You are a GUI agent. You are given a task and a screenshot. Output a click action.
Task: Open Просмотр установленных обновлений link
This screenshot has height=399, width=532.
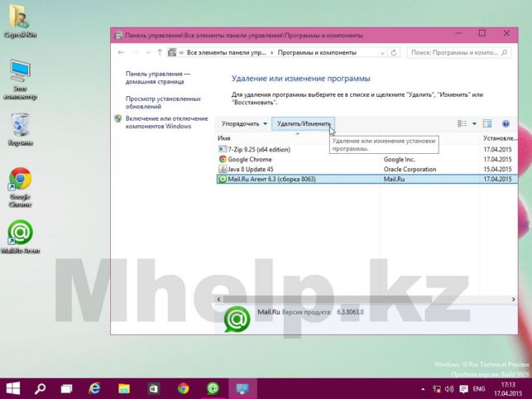[163, 103]
